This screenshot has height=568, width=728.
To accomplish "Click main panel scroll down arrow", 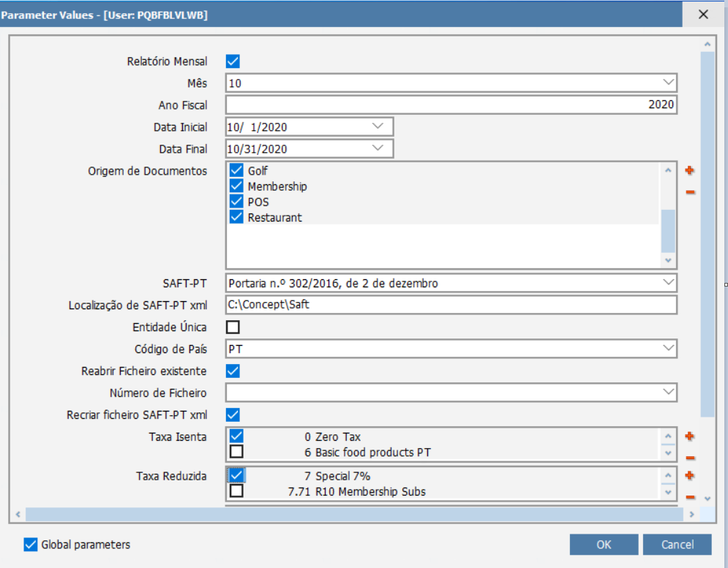I will point(707,499).
